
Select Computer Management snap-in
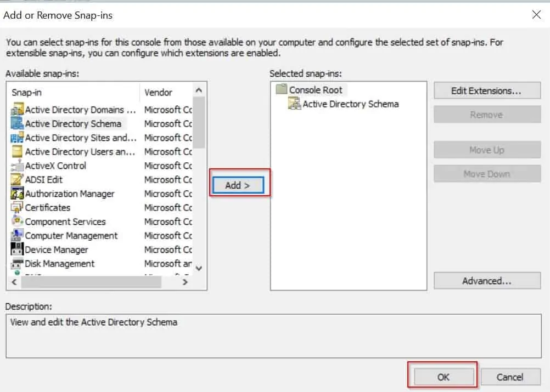[71, 236]
